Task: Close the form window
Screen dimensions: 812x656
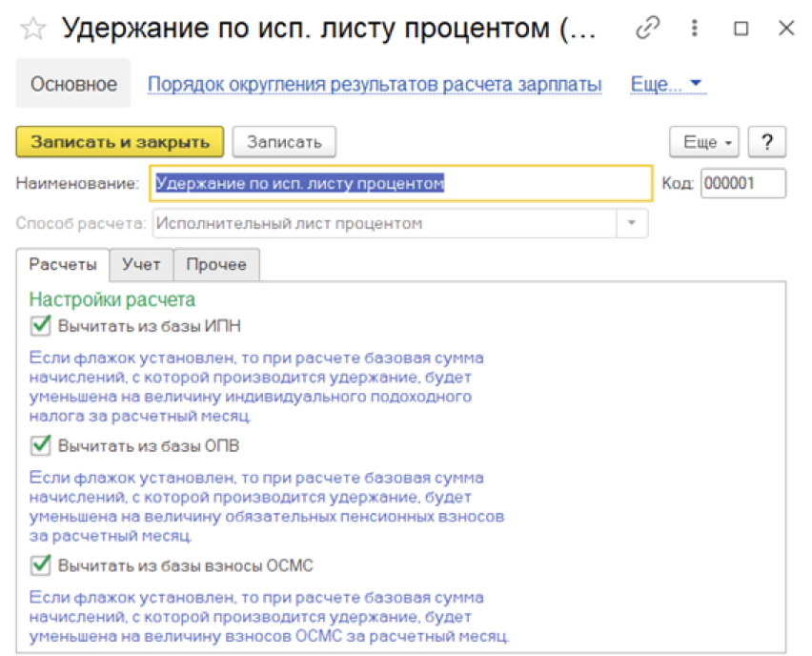Action: pyautogui.click(x=786, y=28)
